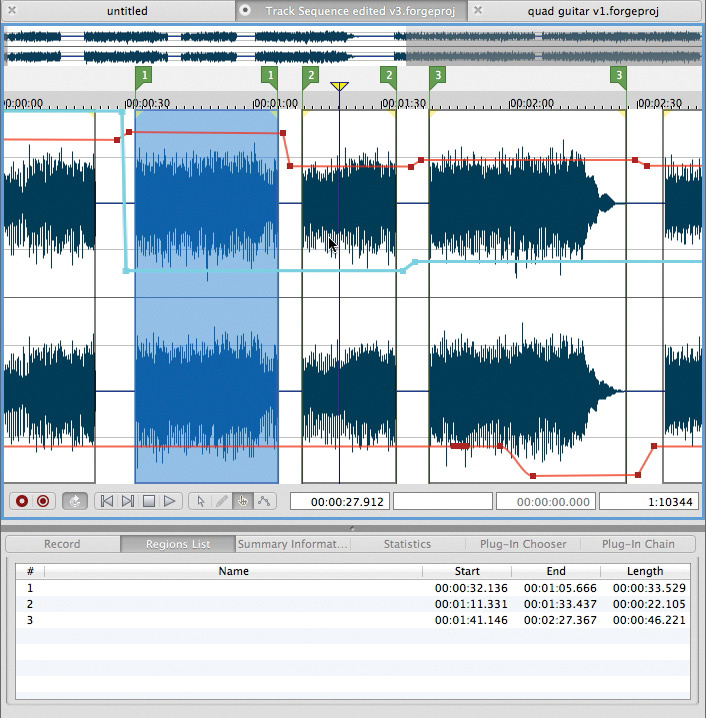The height and width of the screenshot is (718, 706).
Task: Start playback with the Play triangle button
Action: pos(170,501)
